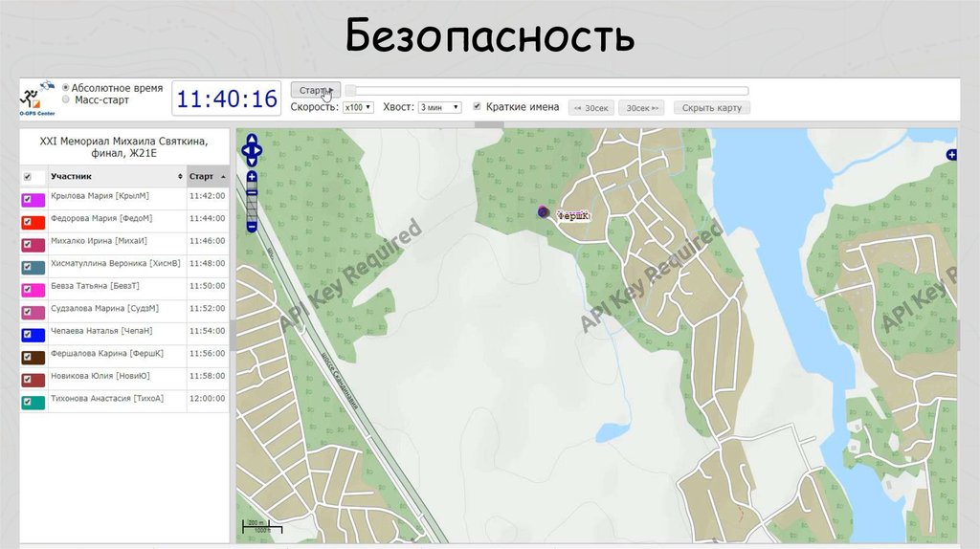Toggle the select-all participants checkbox

pos(27,177)
